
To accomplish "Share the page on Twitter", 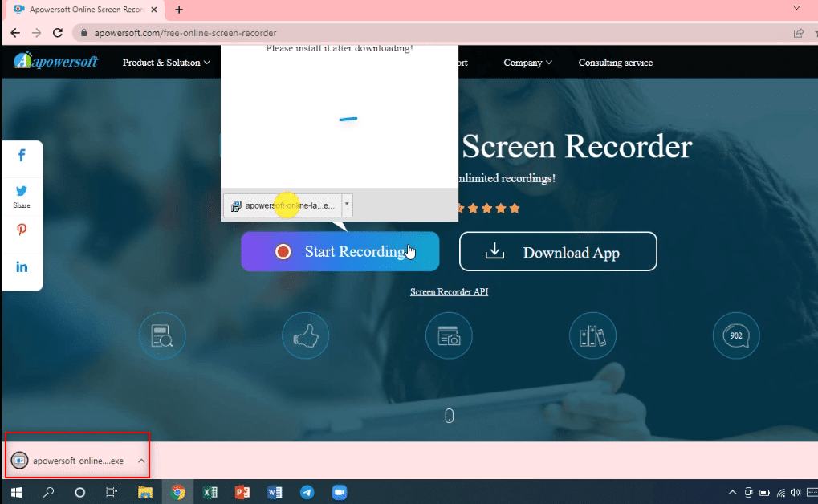I will tap(22, 190).
